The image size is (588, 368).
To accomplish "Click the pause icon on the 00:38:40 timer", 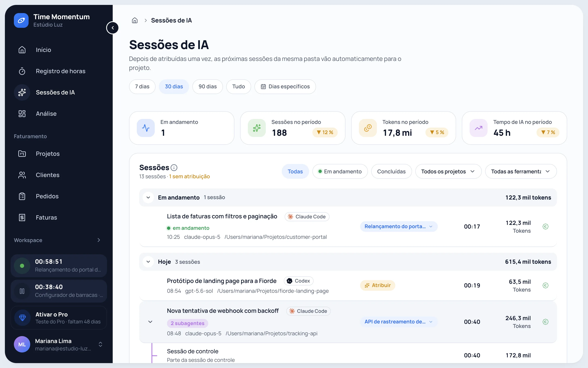I will (22, 291).
